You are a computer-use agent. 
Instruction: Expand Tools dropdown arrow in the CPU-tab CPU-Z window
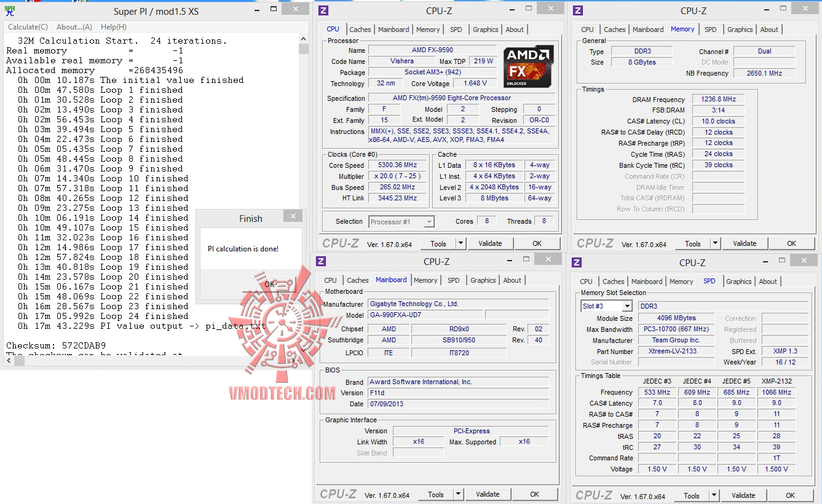(x=460, y=243)
